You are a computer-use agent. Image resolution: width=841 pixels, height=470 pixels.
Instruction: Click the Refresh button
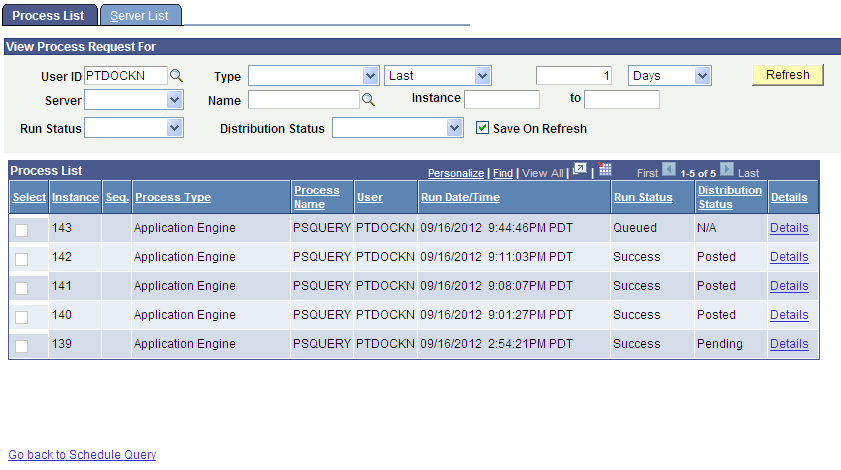pos(787,75)
